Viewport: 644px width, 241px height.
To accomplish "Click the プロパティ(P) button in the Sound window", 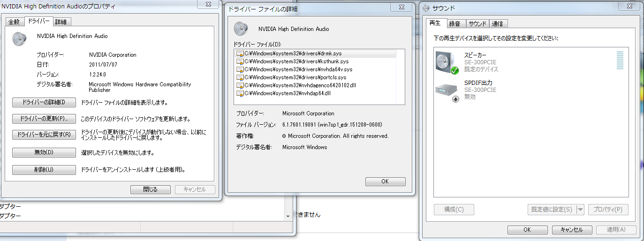I will coord(608,210).
